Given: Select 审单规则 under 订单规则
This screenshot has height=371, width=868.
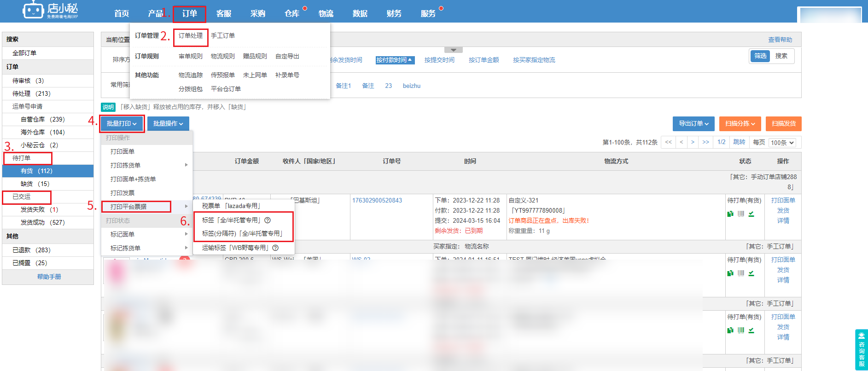Looking at the screenshot, I should [x=191, y=56].
